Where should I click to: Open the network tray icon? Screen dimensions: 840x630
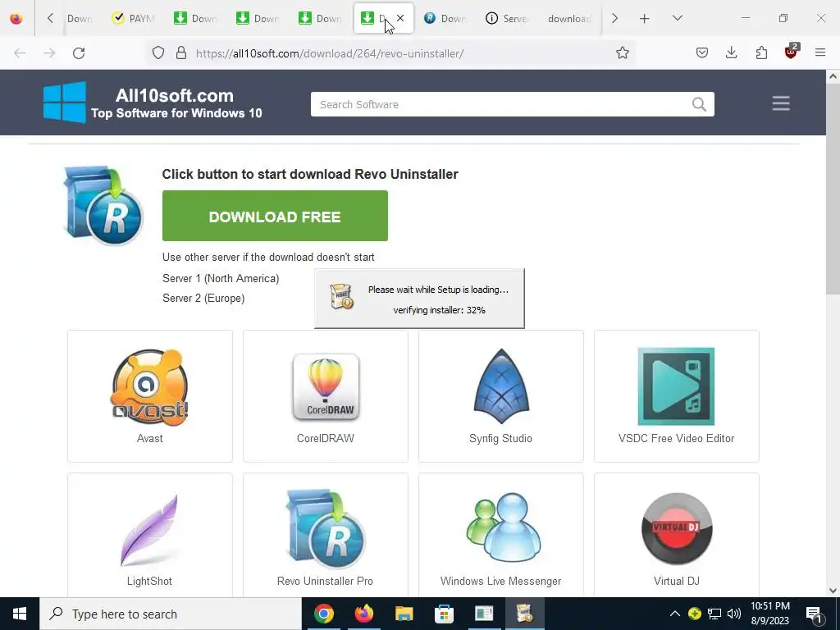pyautogui.click(x=714, y=614)
